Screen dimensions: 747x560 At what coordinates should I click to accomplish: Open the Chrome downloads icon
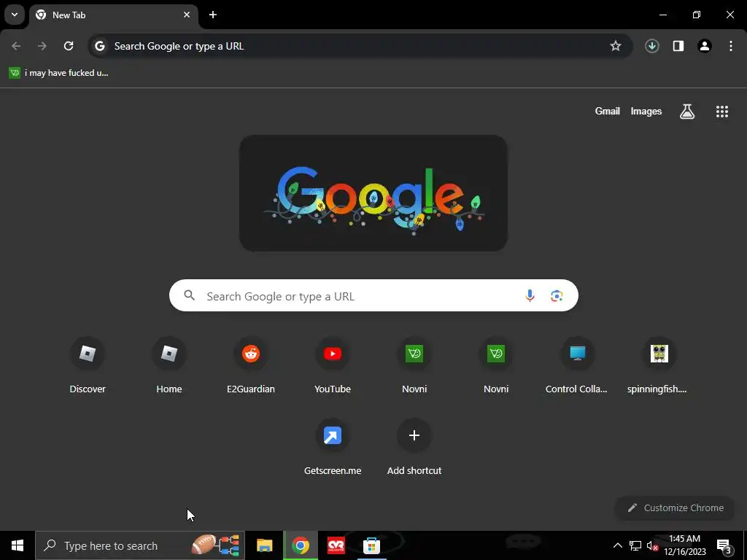point(651,46)
